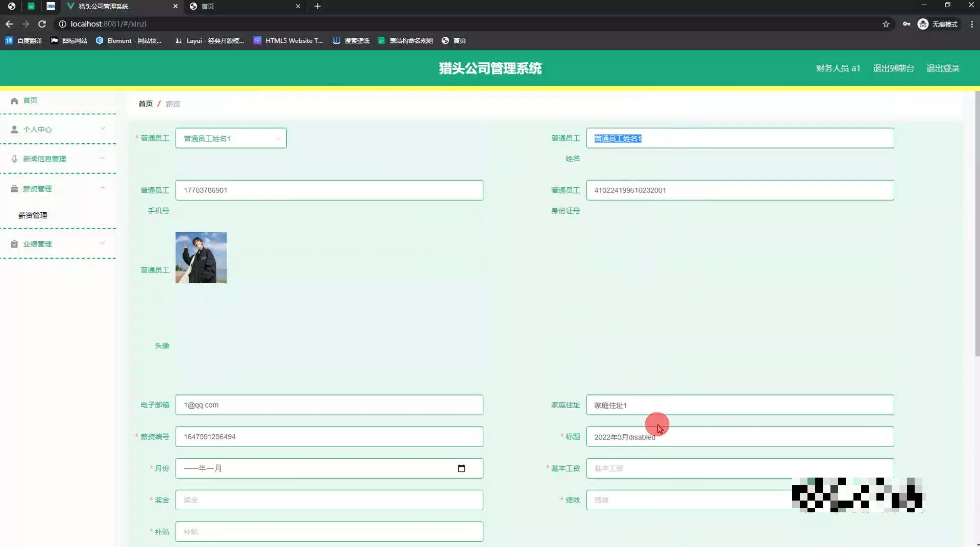Click 财务人员 a1 user label

tap(838, 68)
